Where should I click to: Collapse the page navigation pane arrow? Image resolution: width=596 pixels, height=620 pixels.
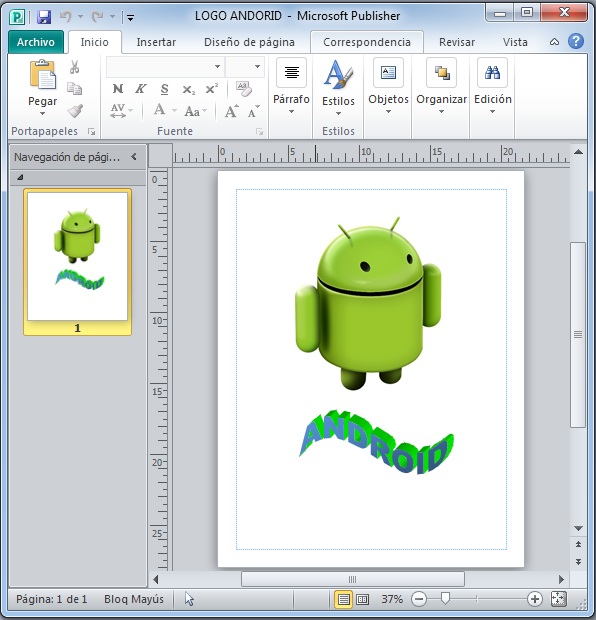click(x=134, y=157)
